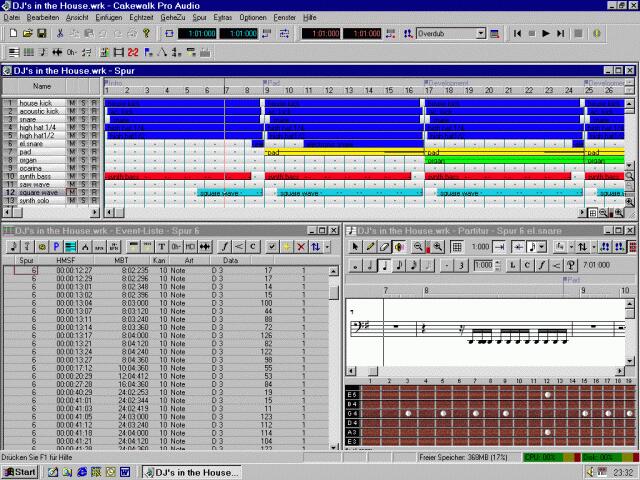The image size is (640, 480).
Task: Open the Tempo view line icon
Action: 162,52
